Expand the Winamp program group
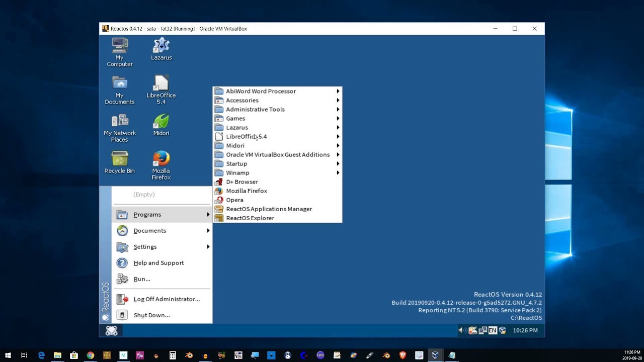The width and height of the screenshot is (644, 362). coord(277,173)
